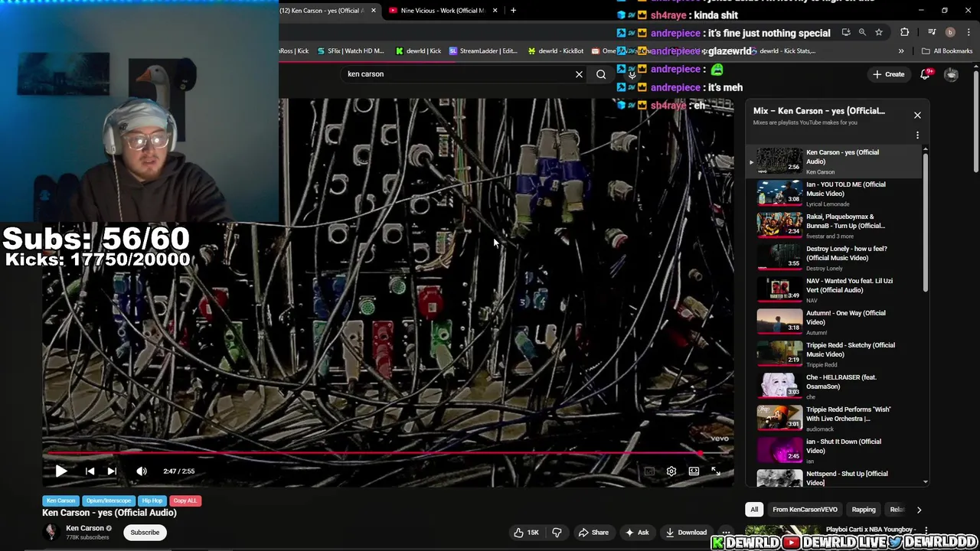Open Chrome profile avatar

tap(950, 32)
